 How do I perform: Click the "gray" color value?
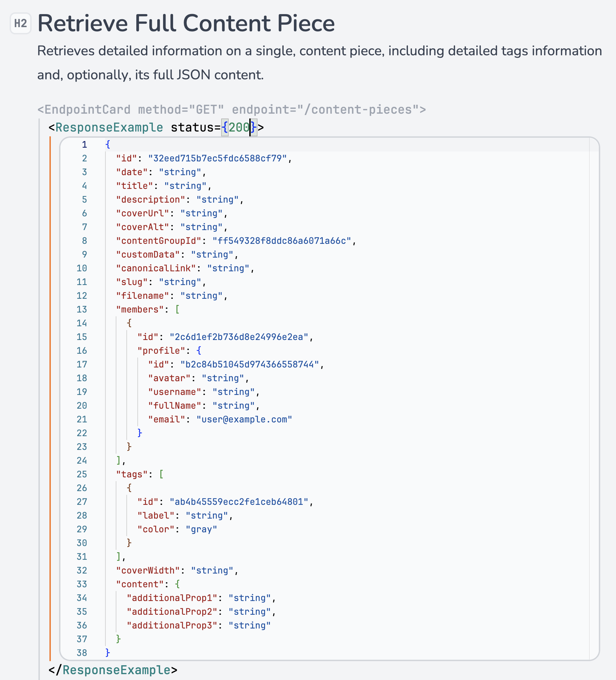(201, 529)
